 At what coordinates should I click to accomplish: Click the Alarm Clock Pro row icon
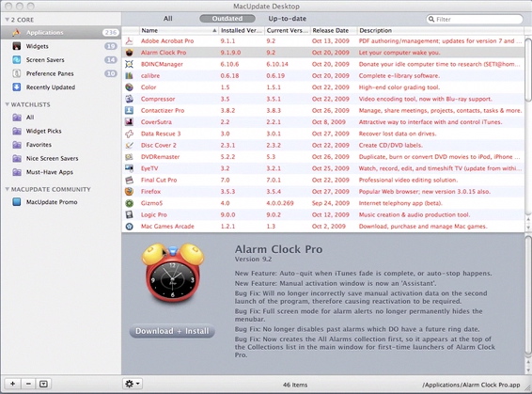coord(130,53)
